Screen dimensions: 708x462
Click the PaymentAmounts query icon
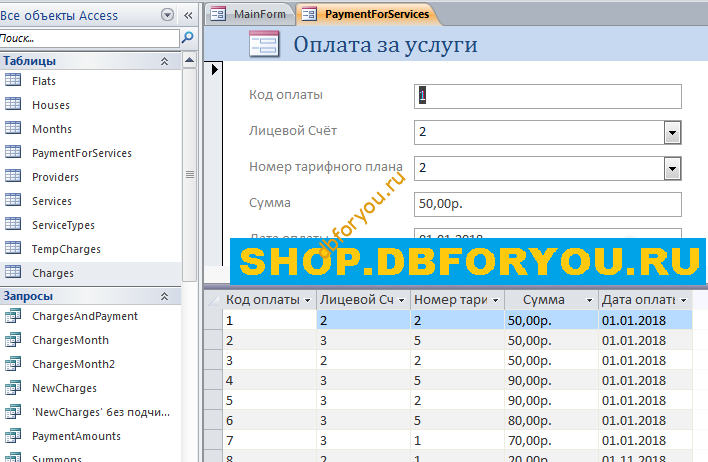pos(13,435)
